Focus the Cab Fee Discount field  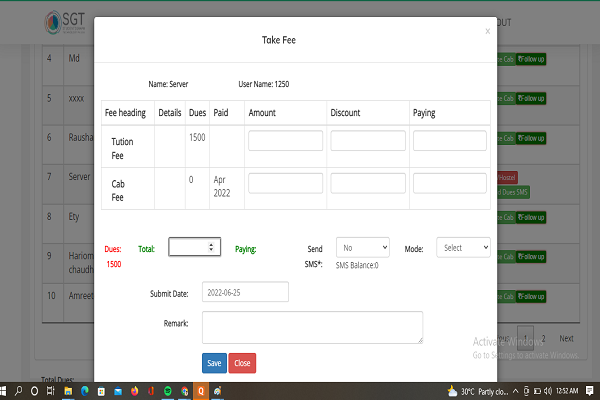click(x=367, y=183)
